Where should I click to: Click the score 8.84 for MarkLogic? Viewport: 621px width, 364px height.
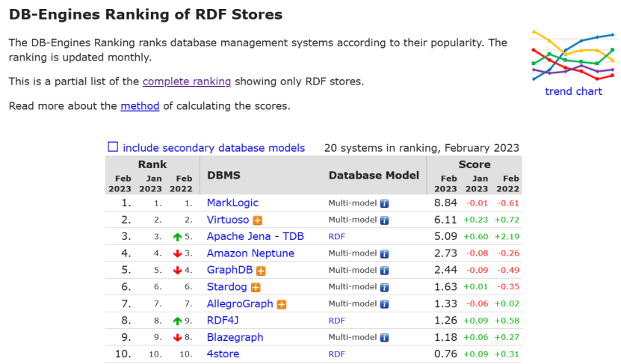click(445, 203)
